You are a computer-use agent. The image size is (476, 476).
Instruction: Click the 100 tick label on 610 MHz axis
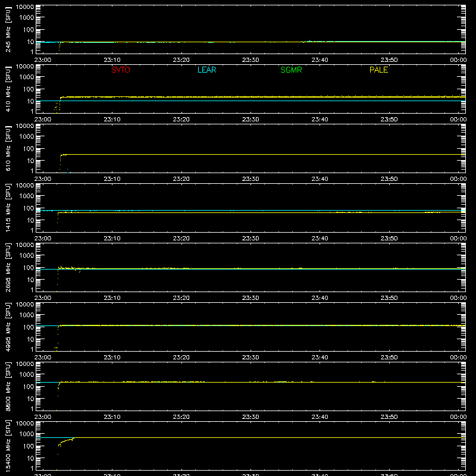(x=29, y=149)
